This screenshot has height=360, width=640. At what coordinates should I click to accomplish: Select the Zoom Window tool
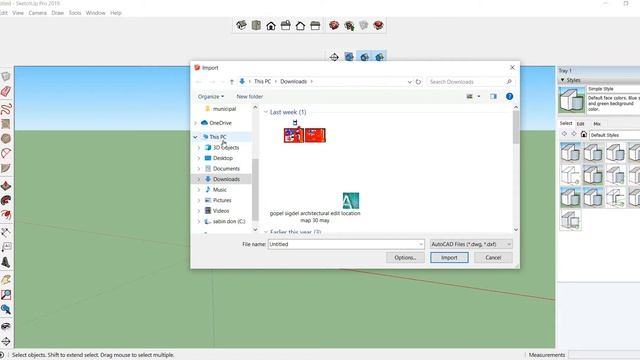coord(6,294)
